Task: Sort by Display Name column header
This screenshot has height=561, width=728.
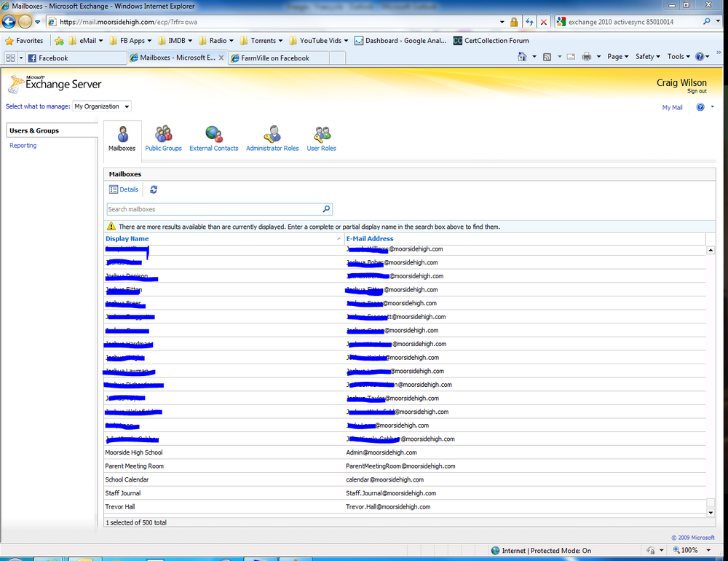Action: [127, 238]
